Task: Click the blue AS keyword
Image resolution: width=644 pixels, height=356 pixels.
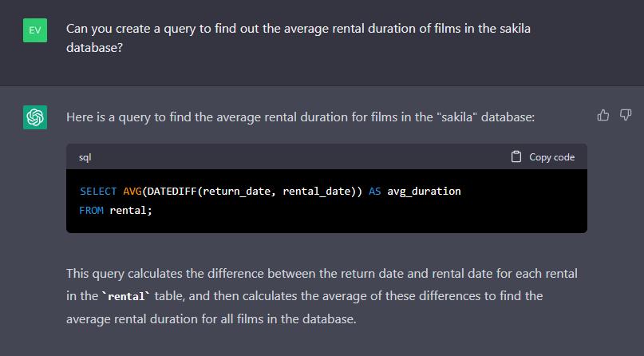Action: (374, 192)
